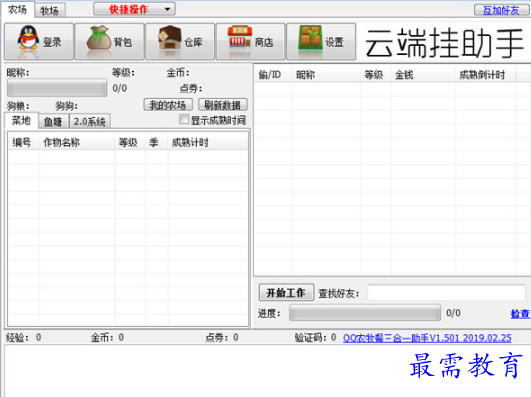This screenshot has width=531, height=397.
Task: Click the 查找好友 input field
Action: [x=446, y=293]
